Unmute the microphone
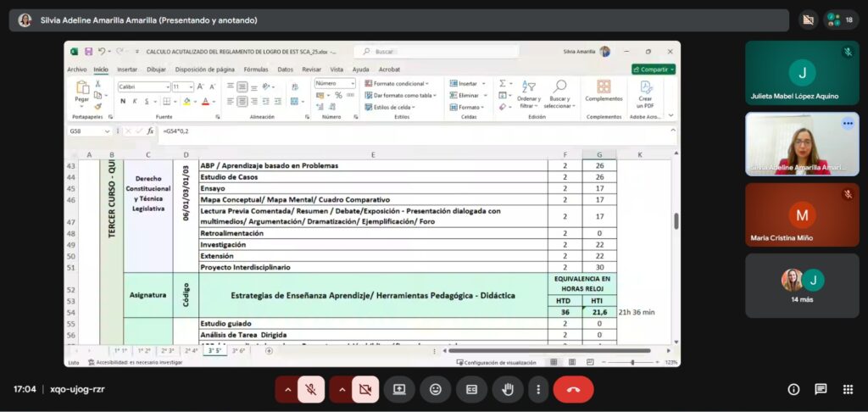The height and width of the screenshot is (412, 868). click(x=311, y=389)
